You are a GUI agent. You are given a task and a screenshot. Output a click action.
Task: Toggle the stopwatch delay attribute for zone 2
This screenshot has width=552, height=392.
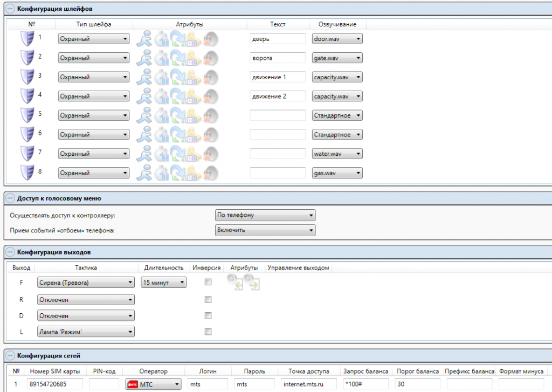(161, 58)
